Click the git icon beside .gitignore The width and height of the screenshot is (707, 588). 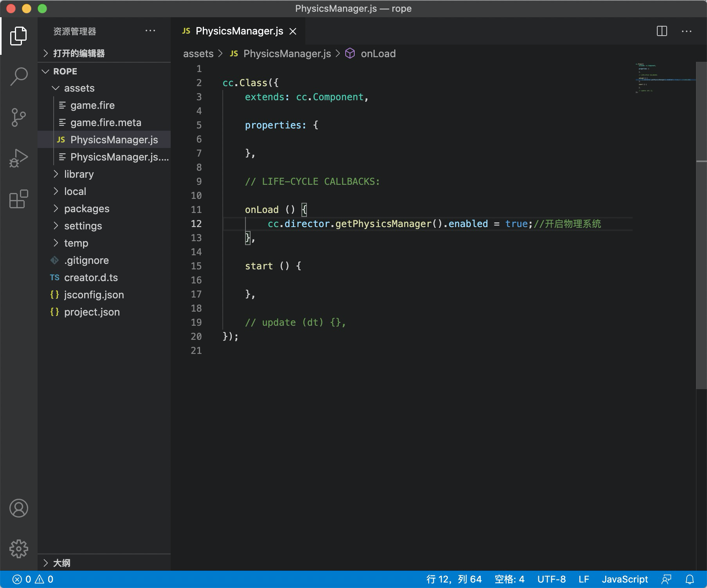(54, 260)
